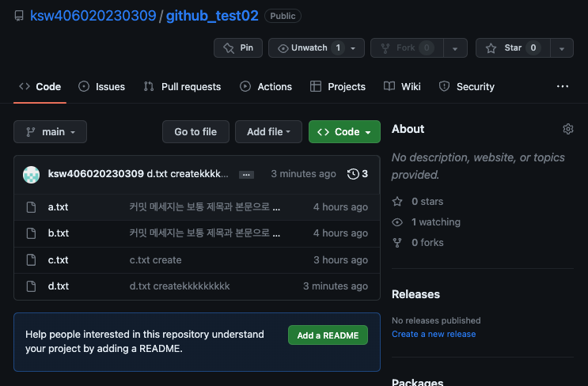The height and width of the screenshot is (386, 588).
Task: Star this repository
Action: [513, 47]
